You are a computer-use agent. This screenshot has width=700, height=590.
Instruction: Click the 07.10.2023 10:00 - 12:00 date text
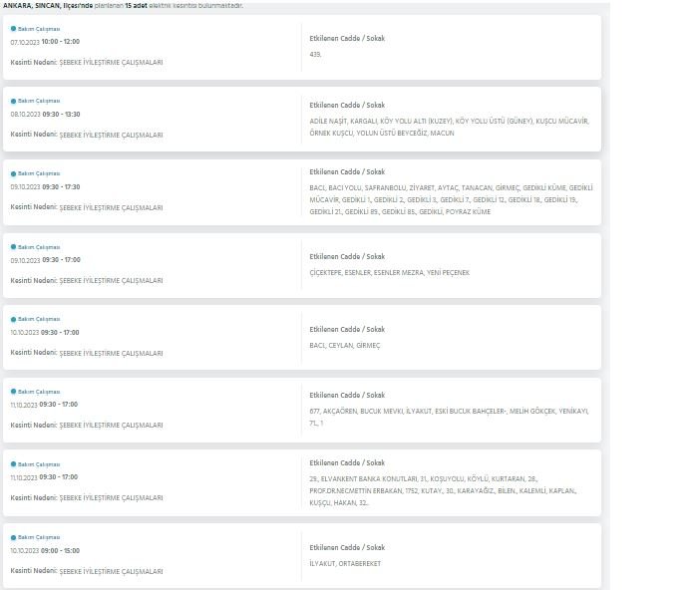(x=45, y=42)
